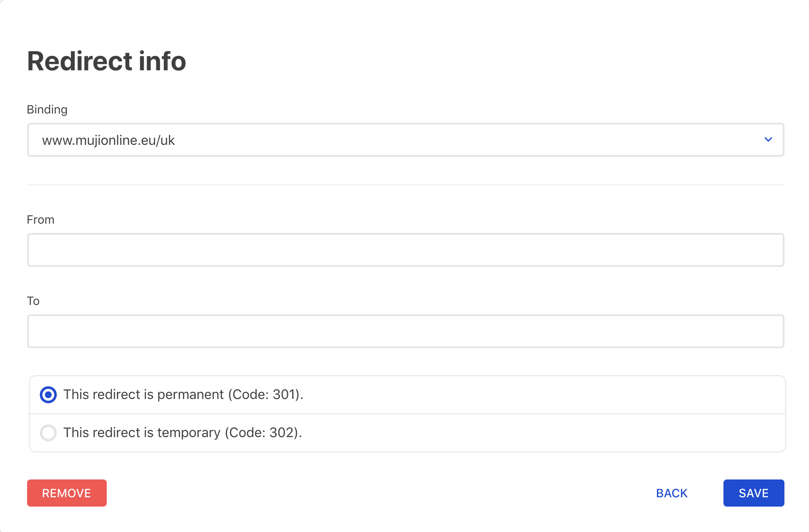Viewport: 809px width, 532px height.
Task: Click the To field label
Action: pos(33,301)
